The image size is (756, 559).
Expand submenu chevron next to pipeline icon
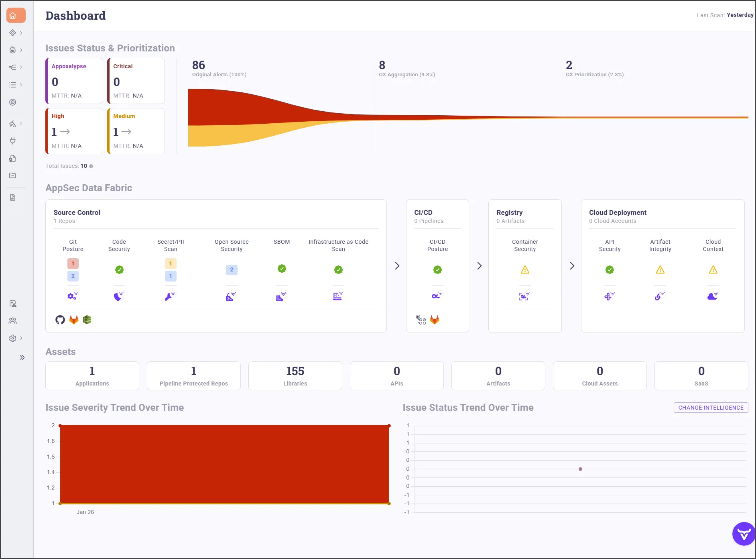click(21, 67)
